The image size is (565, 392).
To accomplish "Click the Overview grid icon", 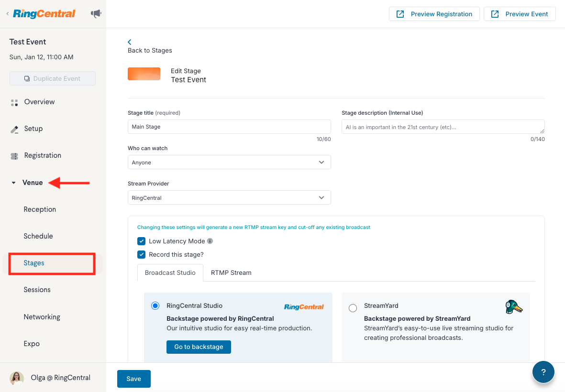I will coord(14,103).
